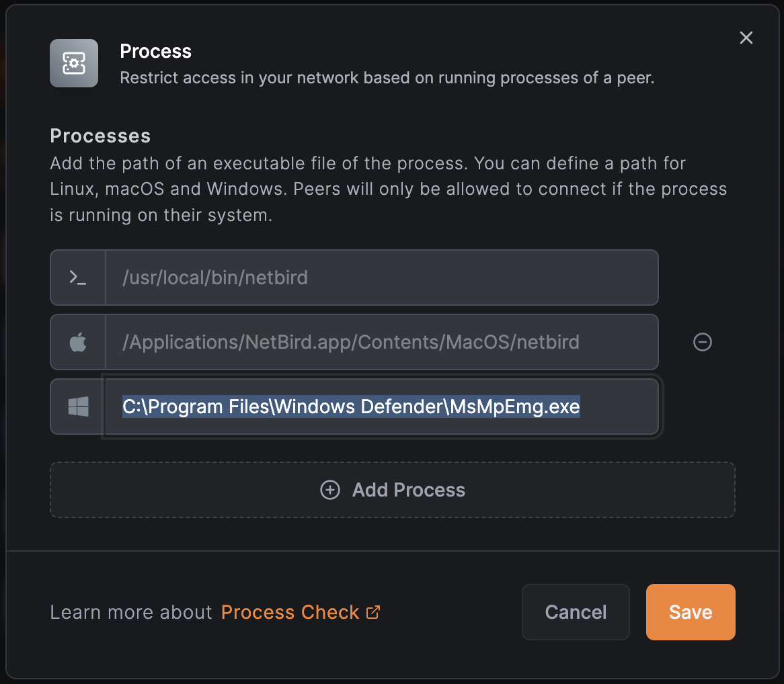Viewport: 784px width, 684px height.
Task: Click the Processes section heading
Action: [x=100, y=136]
